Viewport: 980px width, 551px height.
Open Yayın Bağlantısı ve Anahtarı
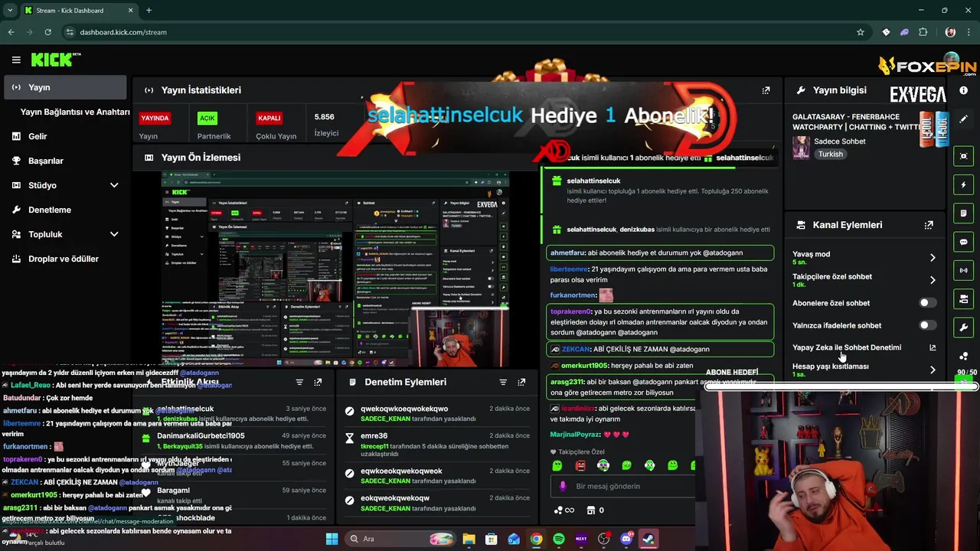pyautogui.click(x=75, y=112)
